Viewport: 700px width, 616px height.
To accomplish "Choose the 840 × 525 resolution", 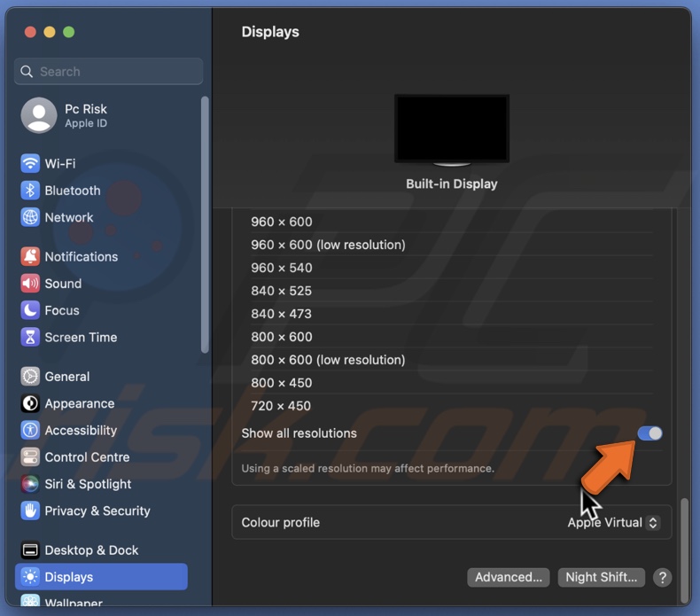I will tap(451, 291).
